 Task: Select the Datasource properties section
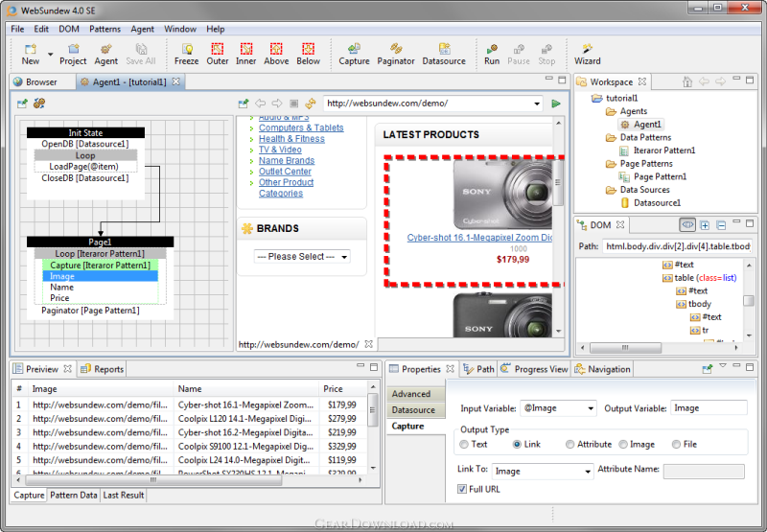[415, 410]
